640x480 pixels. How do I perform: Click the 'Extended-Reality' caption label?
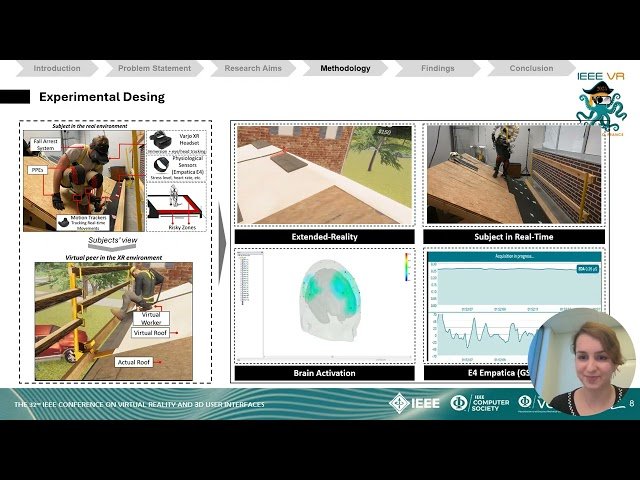coord(324,237)
